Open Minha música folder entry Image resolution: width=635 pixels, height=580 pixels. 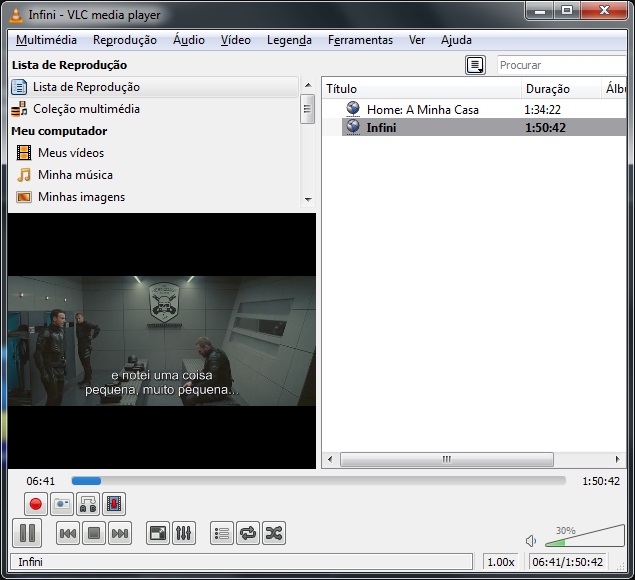pos(154,175)
